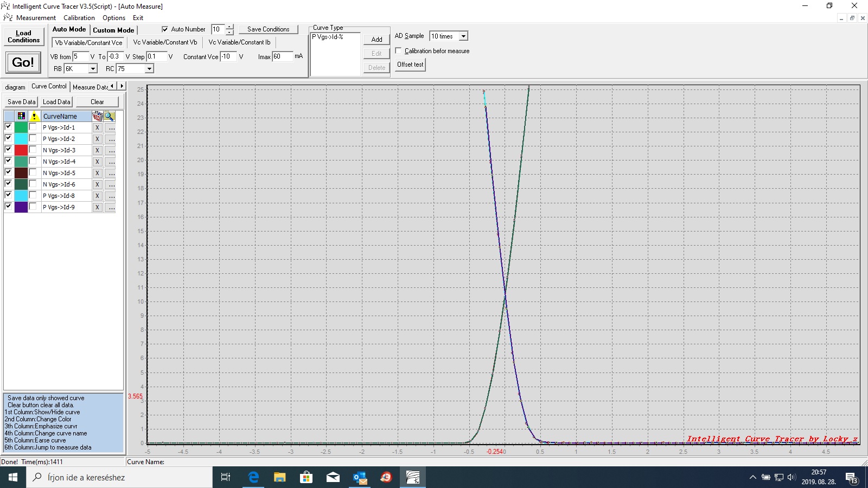Screen dimensions: 868x488
Task: Select Vc Variable/Constant Vb tab
Action: click(165, 42)
